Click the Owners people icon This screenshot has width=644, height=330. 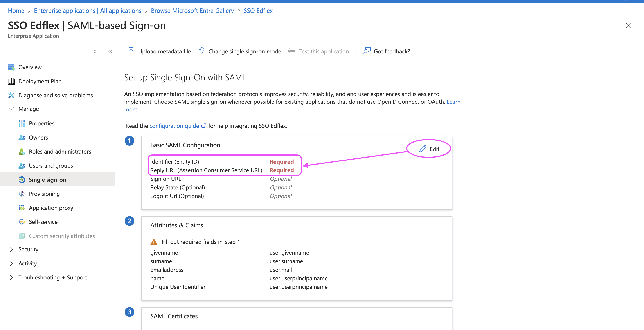(22, 137)
